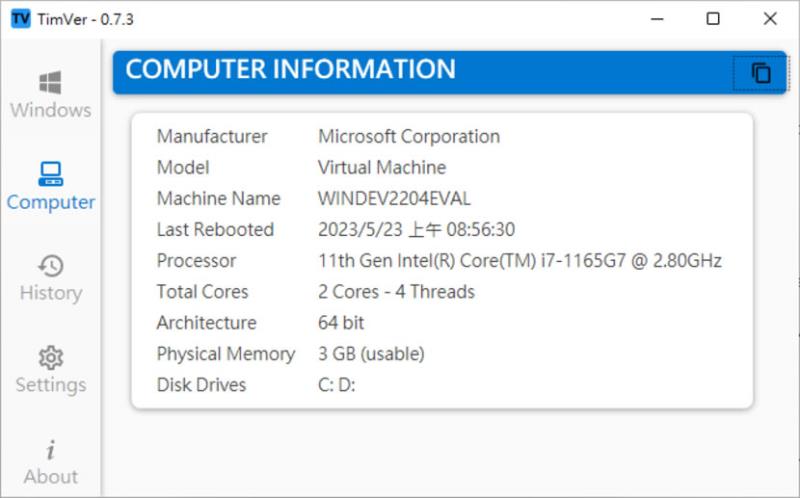Screen dimensions: 800x498
Task: Click the WINDEV2204EVAL machine name
Action: tap(394, 198)
